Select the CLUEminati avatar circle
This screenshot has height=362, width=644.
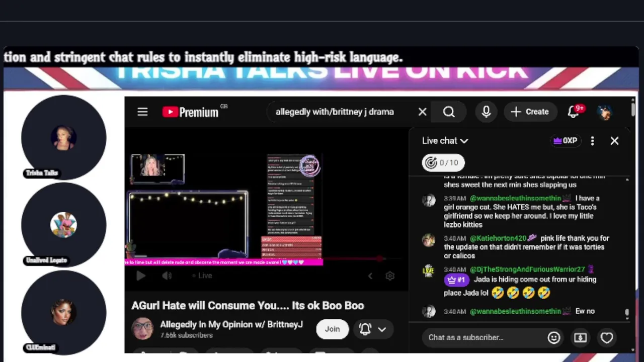click(x=64, y=312)
